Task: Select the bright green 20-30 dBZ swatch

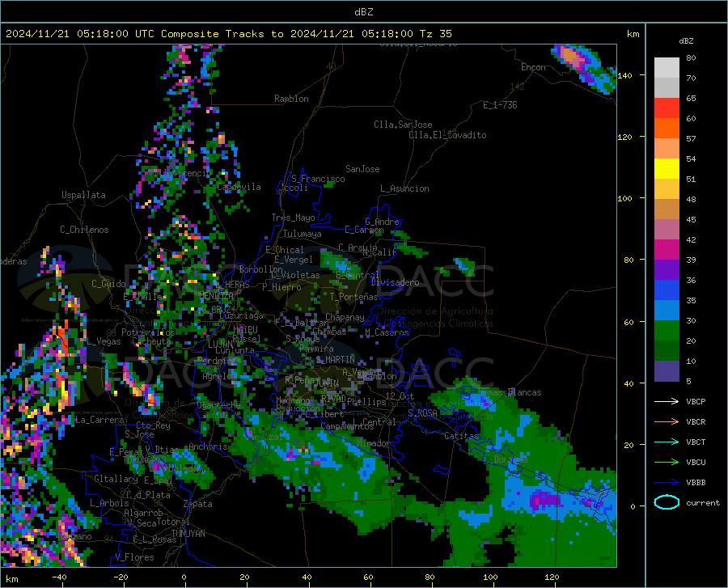Action: pyautogui.click(x=667, y=331)
